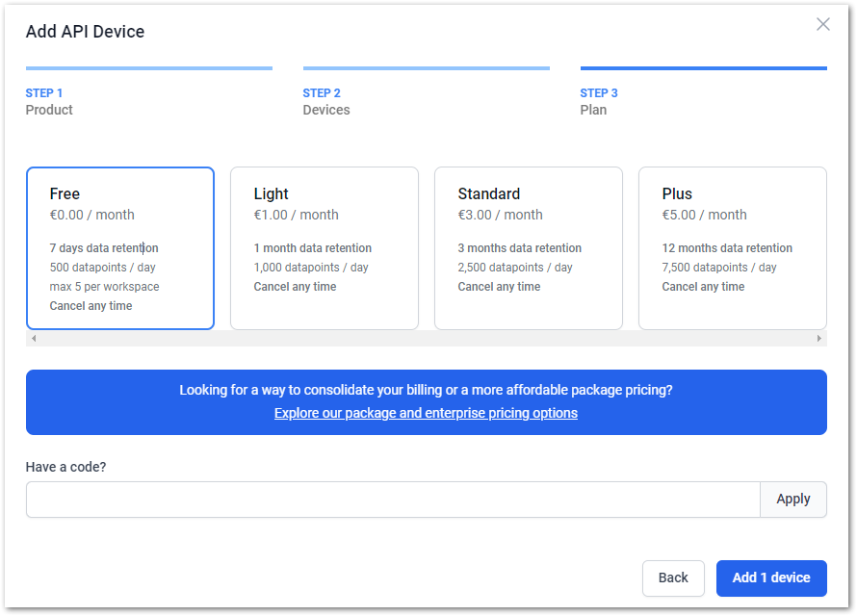Click the right scroll arrow under plans

[818, 338]
